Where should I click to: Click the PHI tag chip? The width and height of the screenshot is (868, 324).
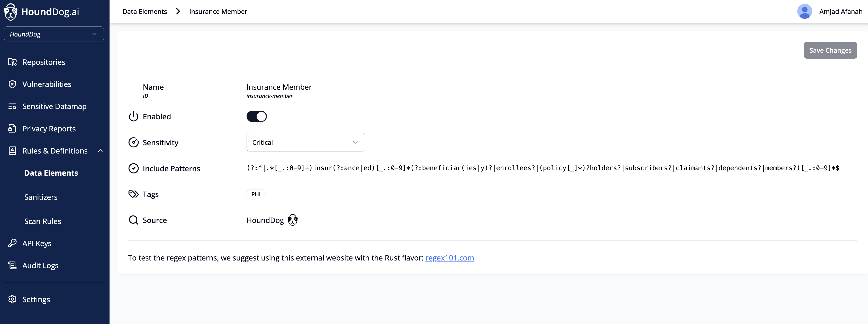pos(256,194)
